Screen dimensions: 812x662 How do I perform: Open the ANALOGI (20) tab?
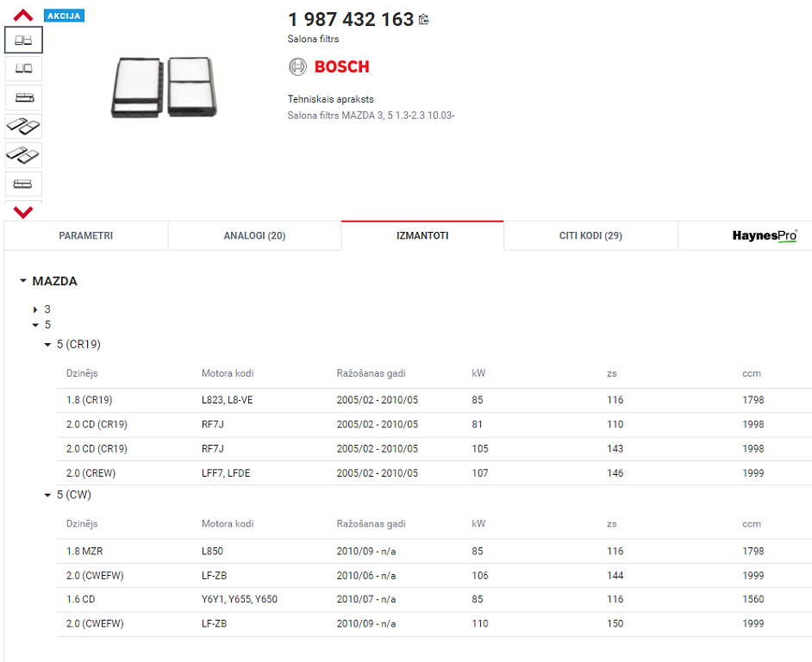coord(254,236)
